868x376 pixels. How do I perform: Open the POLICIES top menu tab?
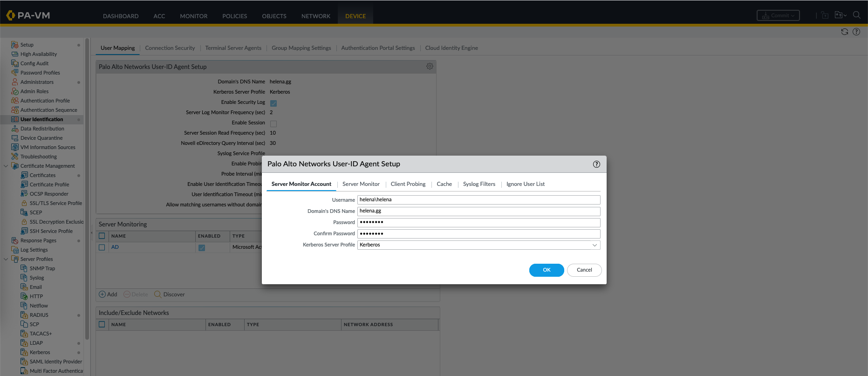pos(234,16)
